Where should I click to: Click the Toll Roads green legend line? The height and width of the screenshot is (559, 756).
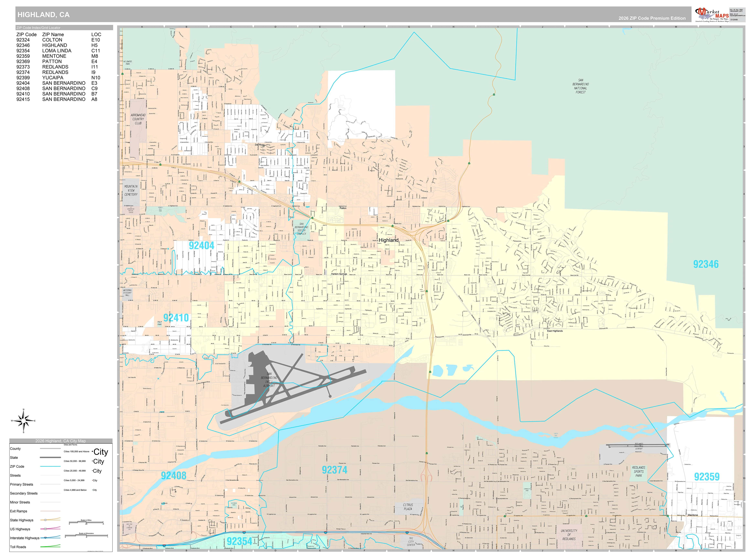pyautogui.click(x=50, y=546)
